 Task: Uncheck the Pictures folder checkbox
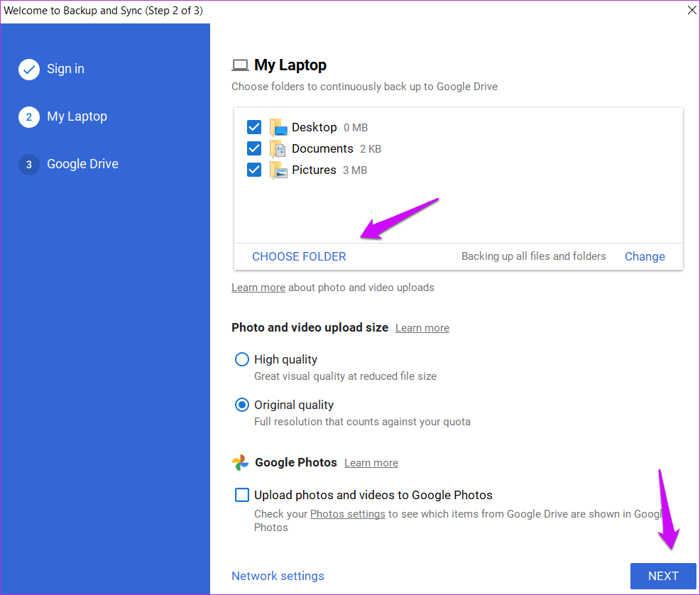coord(254,170)
